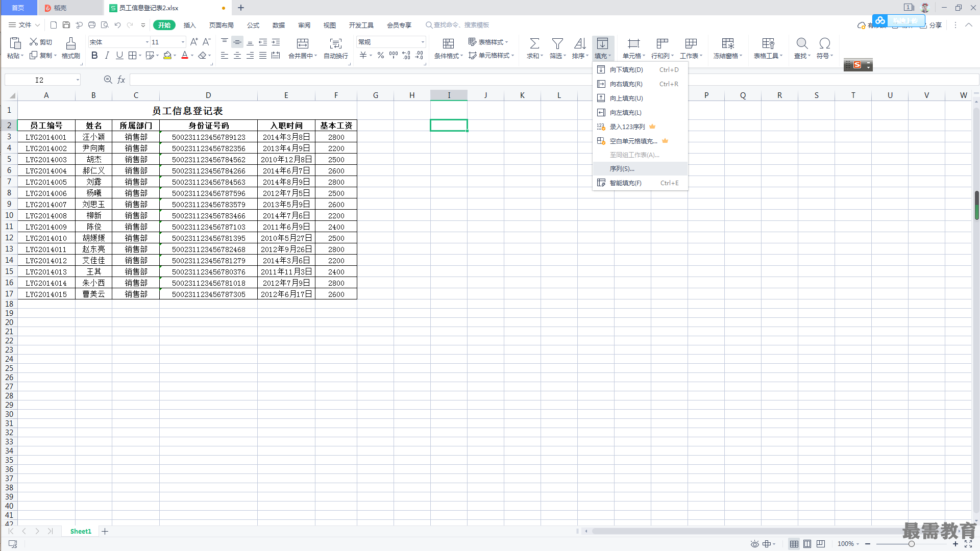Click the Find 查找 magnifier icon
The height and width of the screenshot is (551, 980).
tap(802, 43)
